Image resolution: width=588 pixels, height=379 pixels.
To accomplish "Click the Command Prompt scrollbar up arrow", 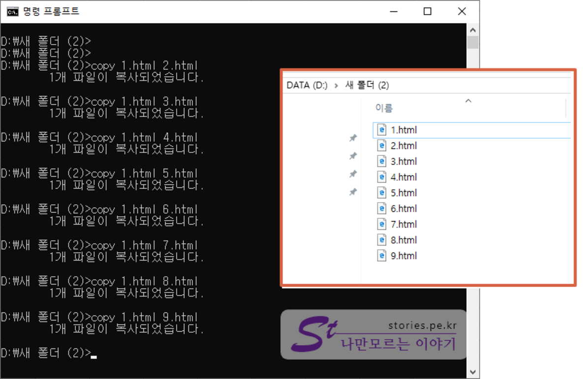I will 473,29.
